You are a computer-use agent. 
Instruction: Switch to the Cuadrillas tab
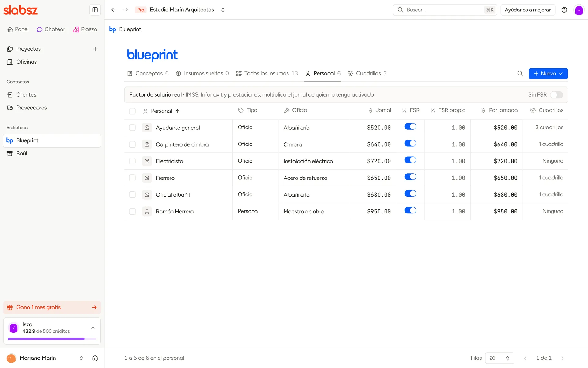(367, 74)
